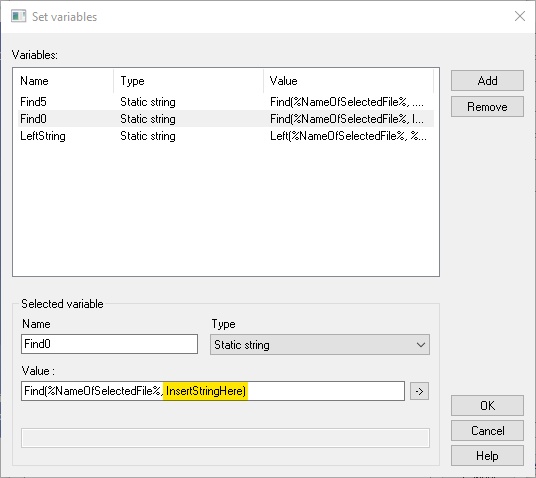This screenshot has height=478, width=536.
Task: Click the highlighted InsertStringHere text
Action: (206, 391)
